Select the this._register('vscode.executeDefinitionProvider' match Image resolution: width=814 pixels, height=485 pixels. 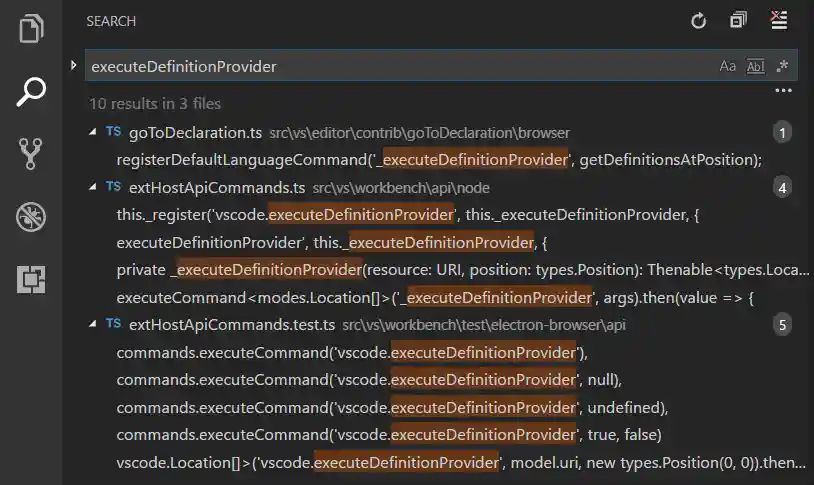point(408,215)
